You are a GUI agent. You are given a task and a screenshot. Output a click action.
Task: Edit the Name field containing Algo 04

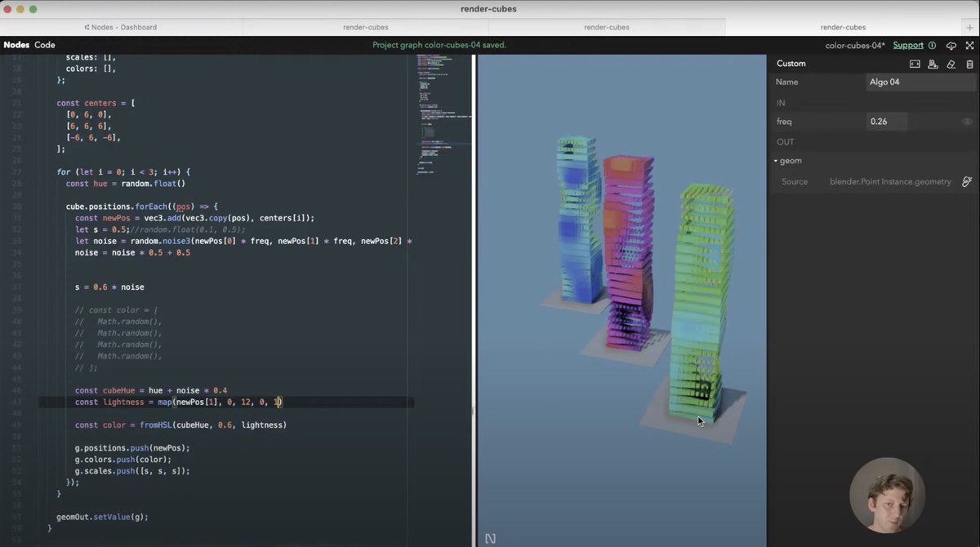920,82
